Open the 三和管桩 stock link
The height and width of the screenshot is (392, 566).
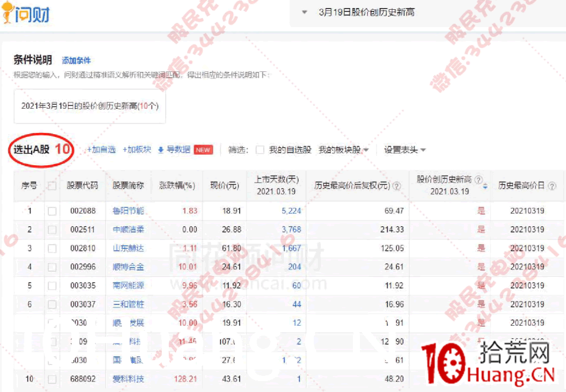coord(128,305)
